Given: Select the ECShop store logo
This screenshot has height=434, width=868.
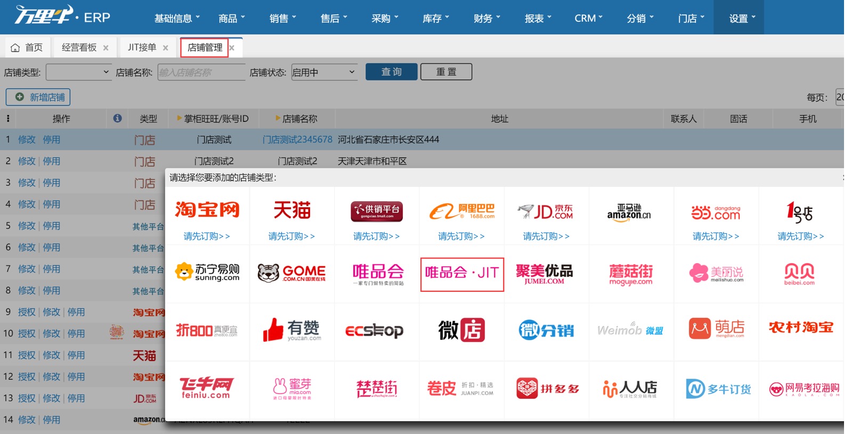Looking at the screenshot, I should (375, 331).
